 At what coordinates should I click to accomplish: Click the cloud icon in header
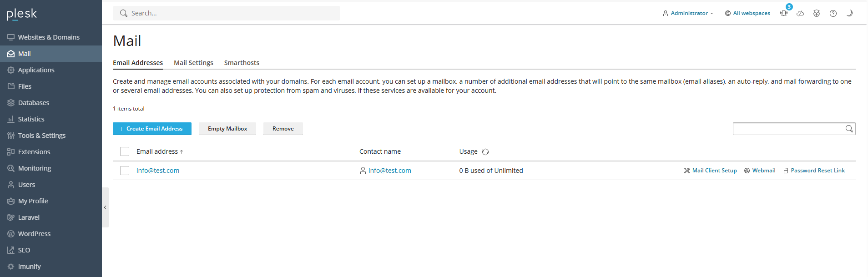point(800,13)
